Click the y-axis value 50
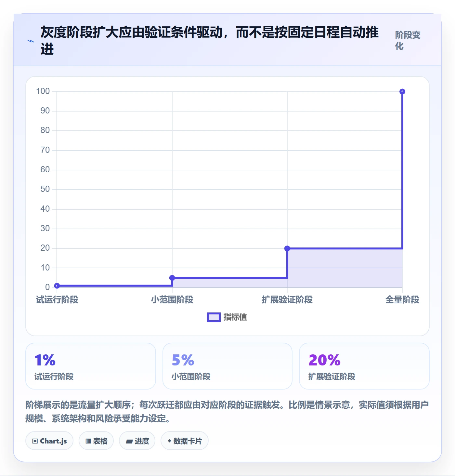Viewport: 455px width, 476px height. [x=45, y=189]
